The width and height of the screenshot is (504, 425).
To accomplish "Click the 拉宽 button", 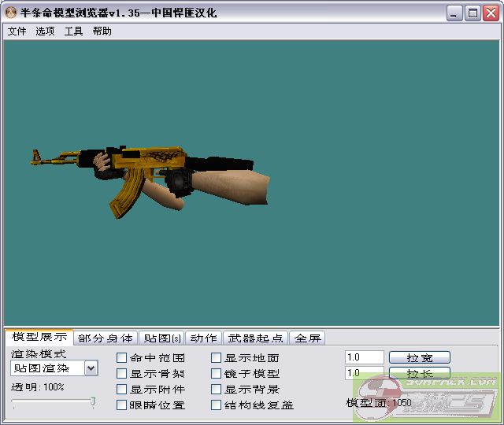I will tap(420, 358).
